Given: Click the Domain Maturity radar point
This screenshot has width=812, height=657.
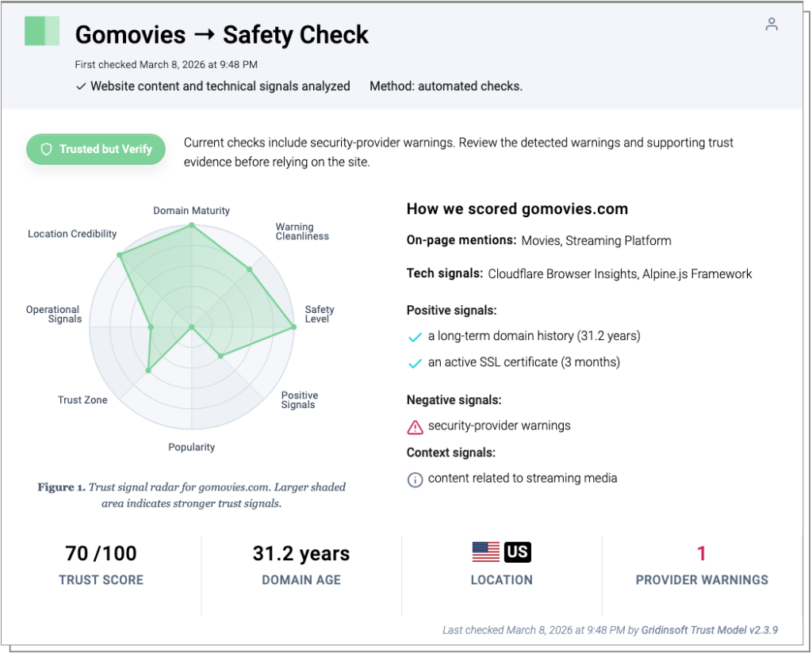Looking at the screenshot, I should coord(192,225).
